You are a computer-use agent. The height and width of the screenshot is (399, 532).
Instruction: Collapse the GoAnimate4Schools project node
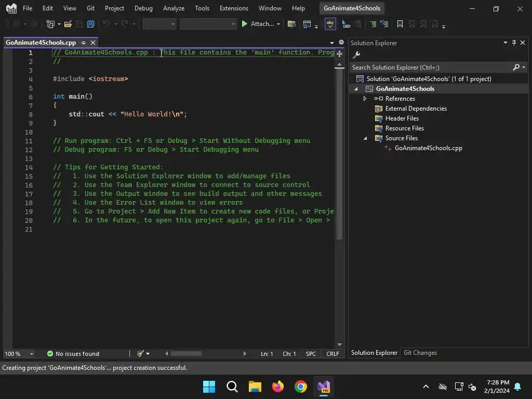click(356, 89)
